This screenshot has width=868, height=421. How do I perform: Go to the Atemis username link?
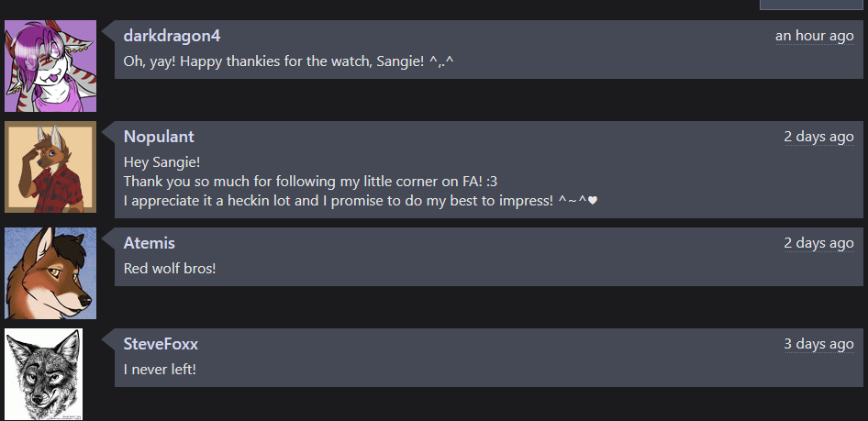point(150,243)
